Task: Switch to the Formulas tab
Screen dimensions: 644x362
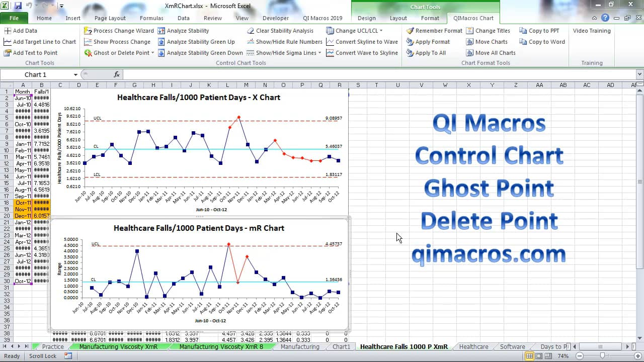Action: 151,18
